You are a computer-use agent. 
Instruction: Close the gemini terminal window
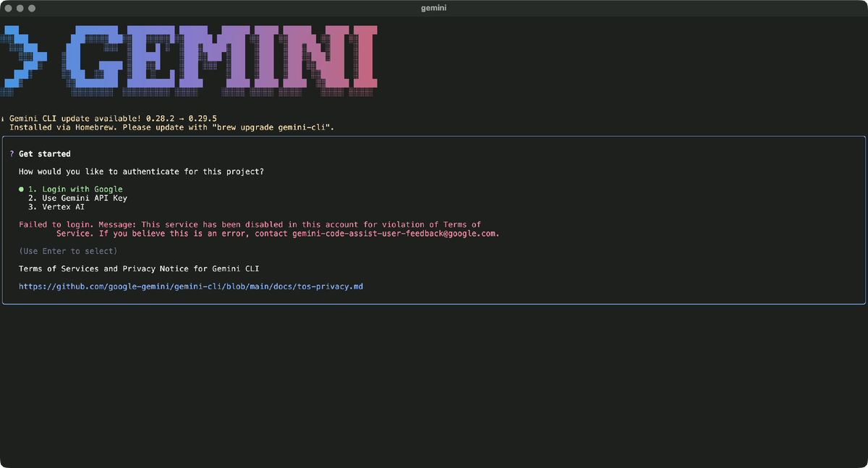point(9,8)
